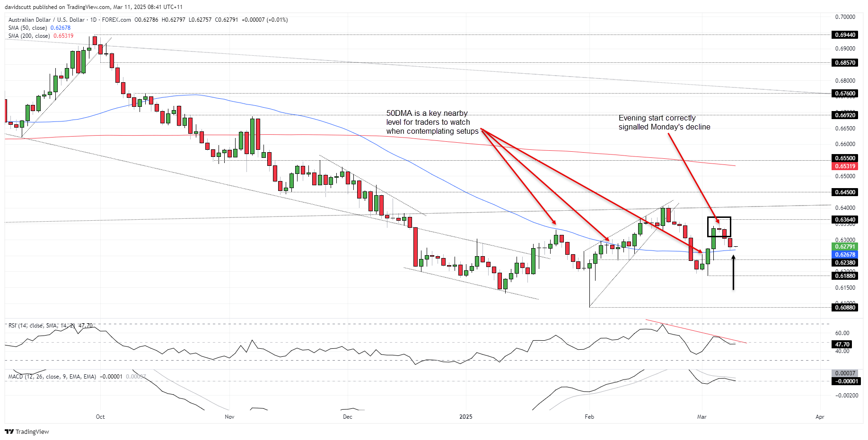Select the SMA (50, close) indicator legend
The image size is (868, 440).
tap(39, 28)
